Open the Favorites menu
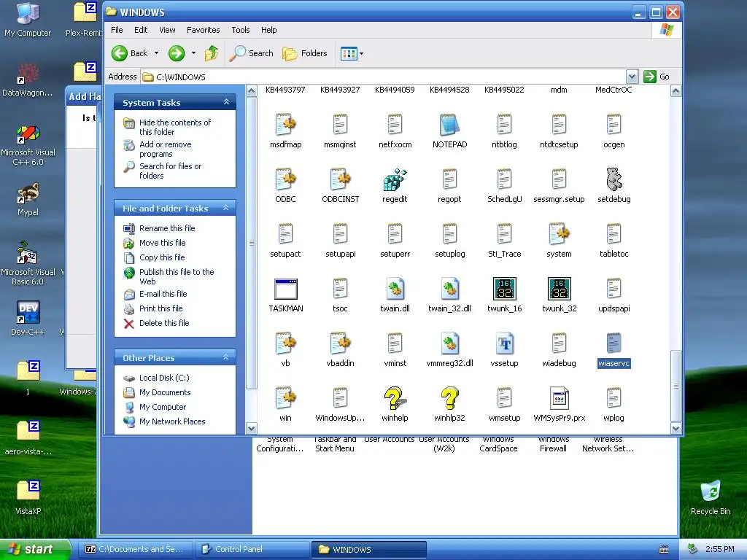Screen dimensions: 747x560 coord(203,30)
